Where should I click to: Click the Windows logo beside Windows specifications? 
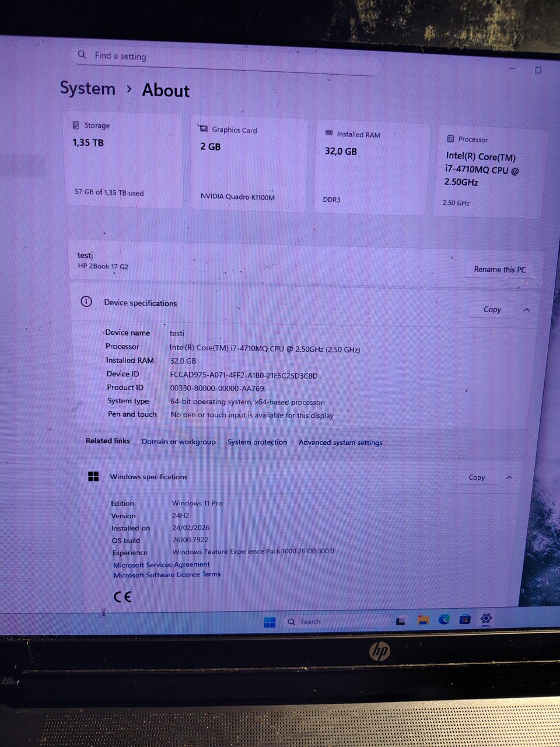[93, 476]
